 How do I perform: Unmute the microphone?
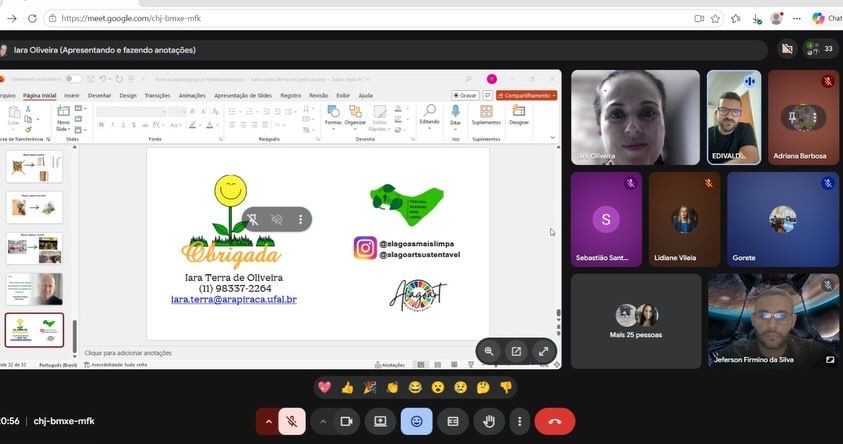[x=292, y=421]
